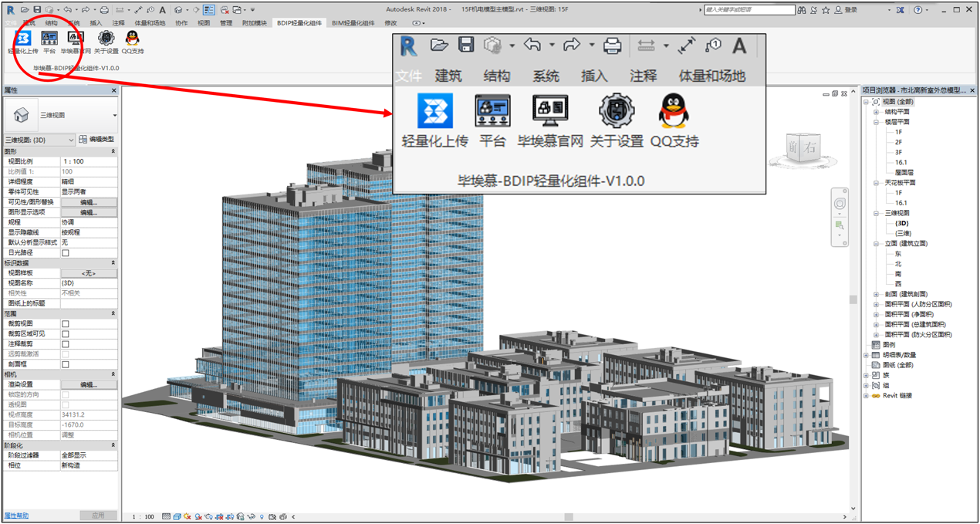Screen dimensions: 980x524
Task: Expand 明细表/数量 in project browser
Action: 867,355
